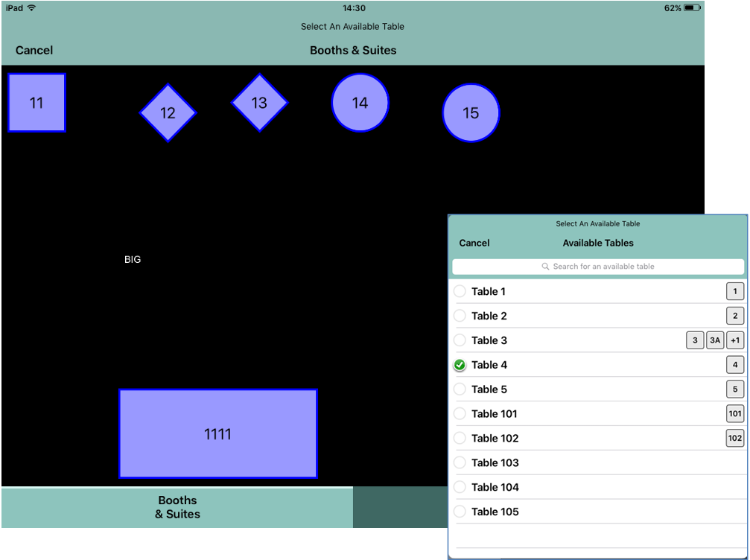The image size is (750, 560).
Task: Select the radio button for Table 105
Action: 460,512
